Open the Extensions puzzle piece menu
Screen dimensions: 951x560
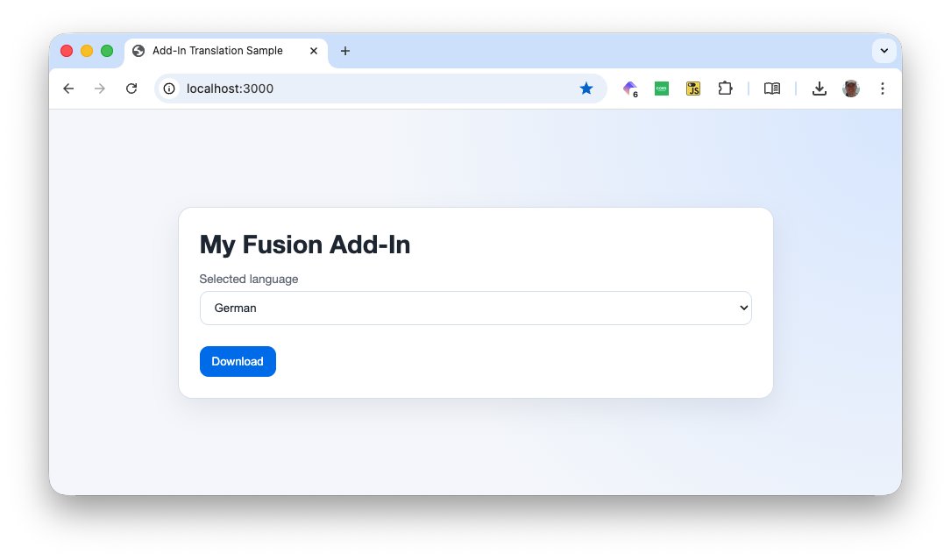tap(725, 89)
